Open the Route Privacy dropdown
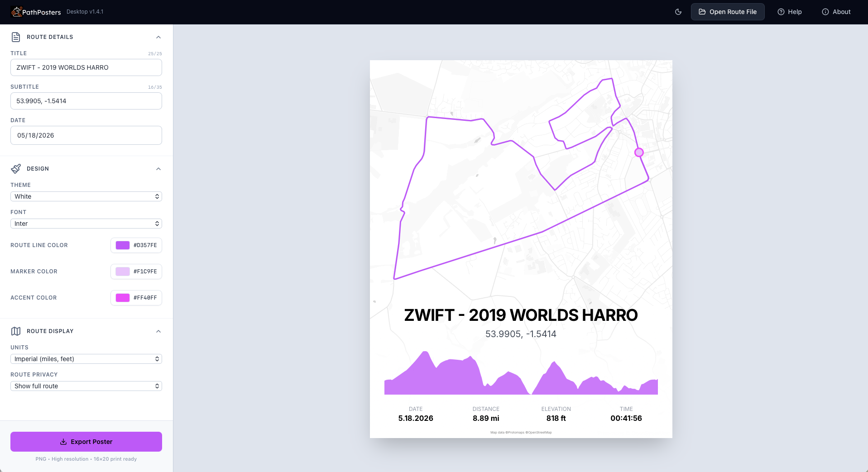Viewport: 868px width, 472px height. click(x=86, y=386)
